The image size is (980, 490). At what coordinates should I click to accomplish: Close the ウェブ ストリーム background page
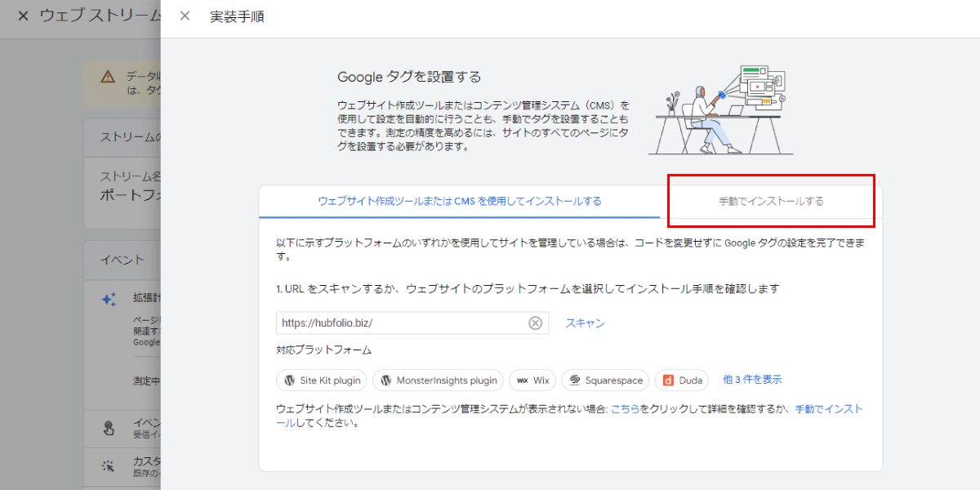23,16
